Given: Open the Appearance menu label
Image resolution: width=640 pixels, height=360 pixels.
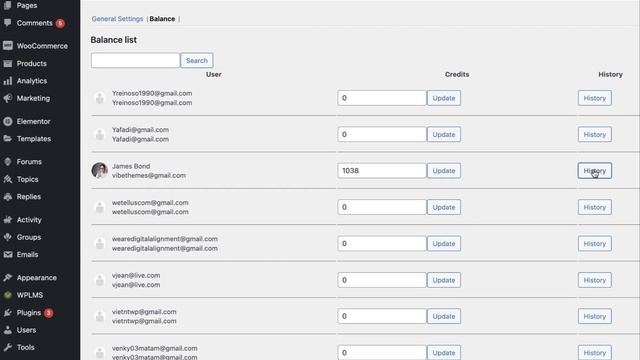Looking at the screenshot, I should (x=37, y=278).
